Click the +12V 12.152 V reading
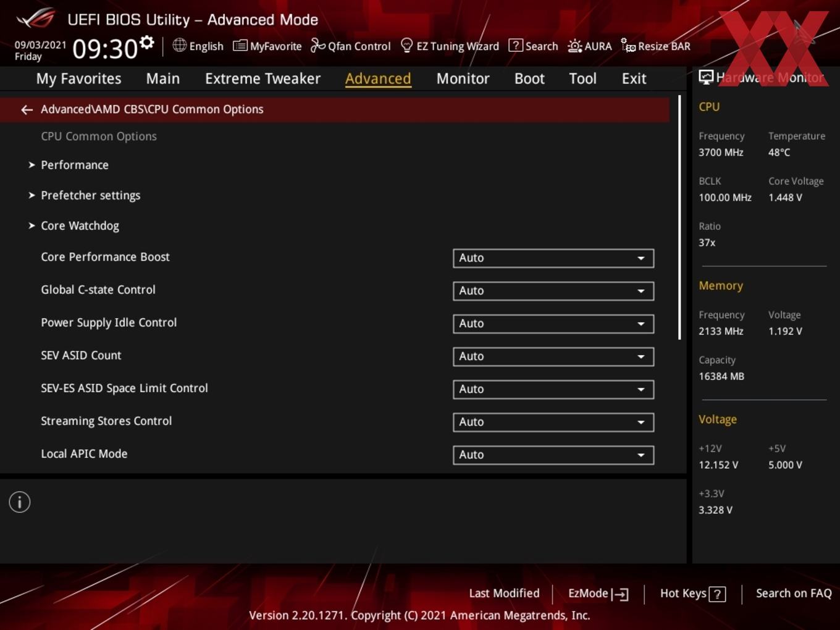 tap(718, 465)
